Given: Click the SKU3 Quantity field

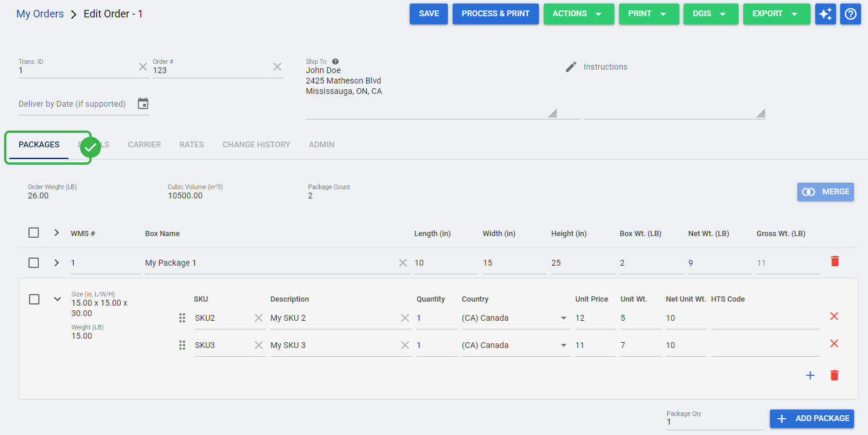Looking at the screenshot, I should 436,345.
